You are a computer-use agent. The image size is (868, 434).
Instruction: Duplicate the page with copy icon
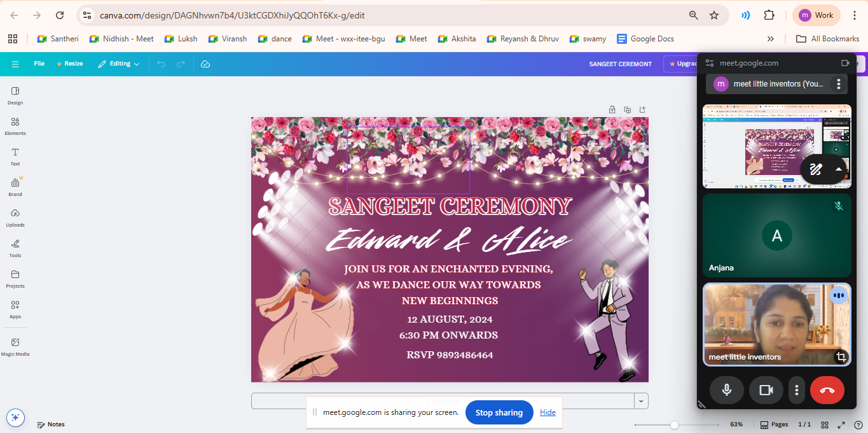pyautogui.click(x=628, y=109)
